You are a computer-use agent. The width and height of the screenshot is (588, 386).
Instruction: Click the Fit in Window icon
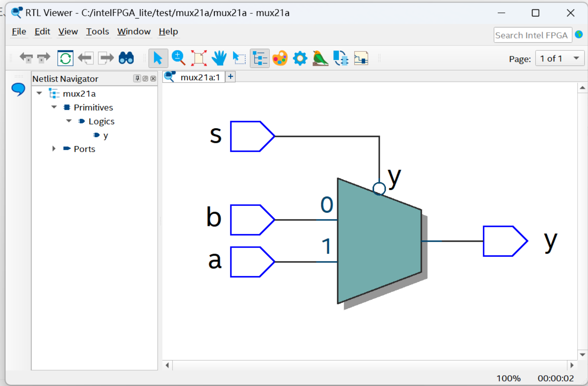199,58
